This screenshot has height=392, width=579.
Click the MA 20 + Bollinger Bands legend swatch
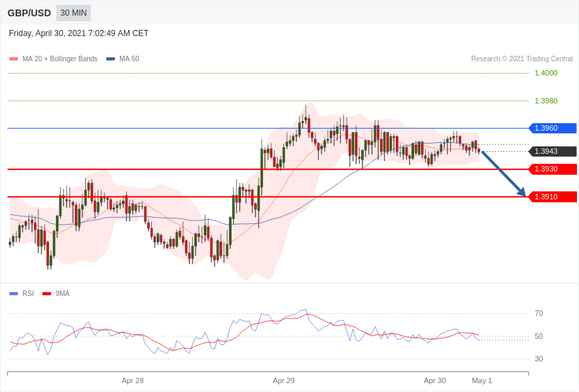click(14, 59)
